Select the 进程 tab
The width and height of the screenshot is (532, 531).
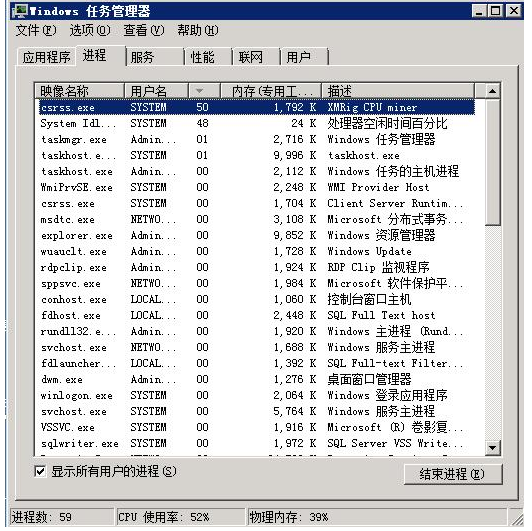pyautogui.click(x=100, y=55)
